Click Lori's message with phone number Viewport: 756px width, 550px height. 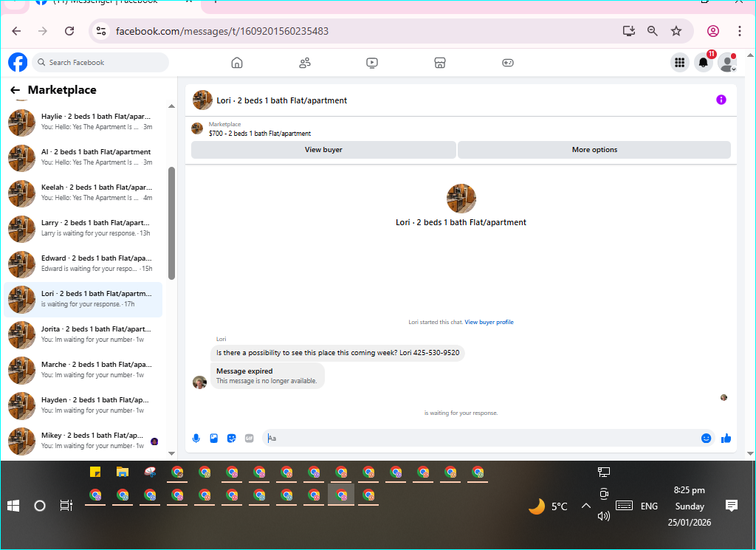pyautogui.click(x=337, y=353)
